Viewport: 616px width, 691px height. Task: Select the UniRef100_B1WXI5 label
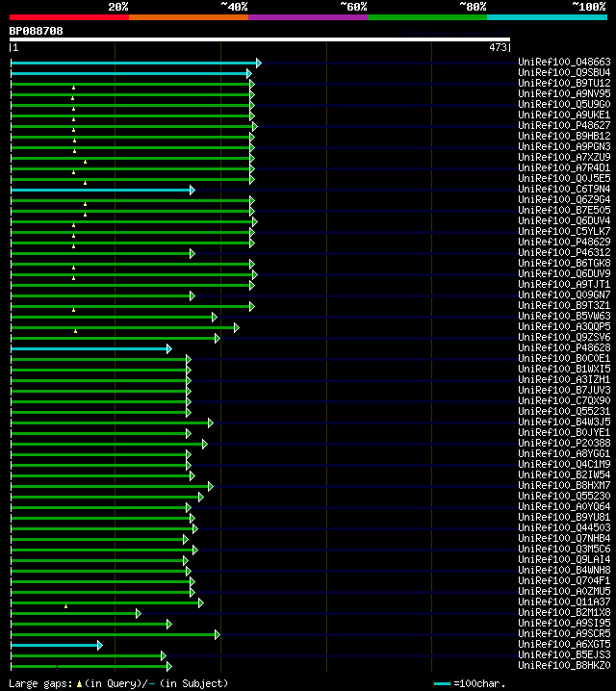[564, 369]
